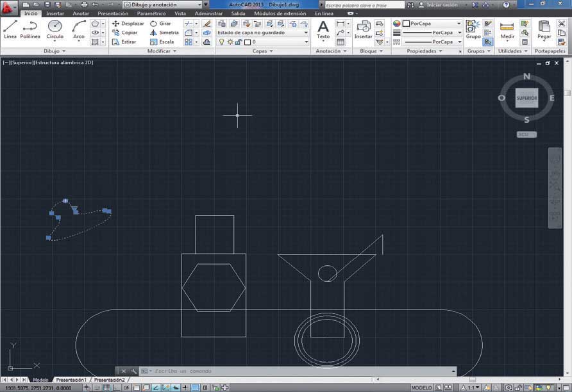This screenshot has width=572, height=392.
Task: Toggle the layer on/off lightbulb icon
Action: 221,42
